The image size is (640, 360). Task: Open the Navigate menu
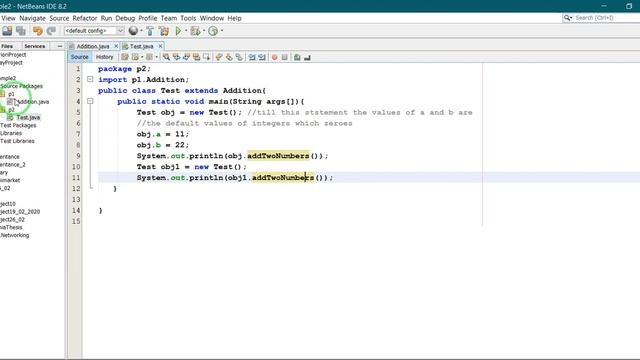pos(32,18)
